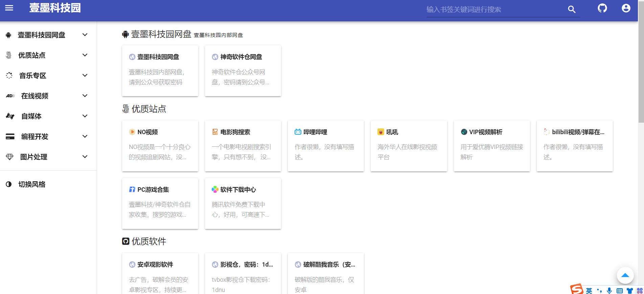Viewport: 644px width, 294px height.
Task: Click the microphone icon in the IME bar
Action: tap(609, 290)
